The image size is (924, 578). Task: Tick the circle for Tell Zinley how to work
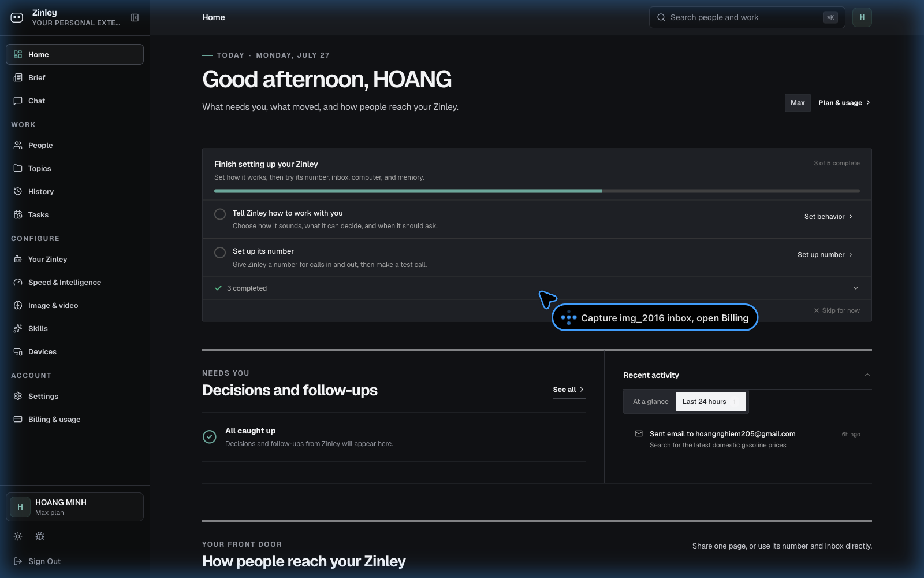click(220, 214)
